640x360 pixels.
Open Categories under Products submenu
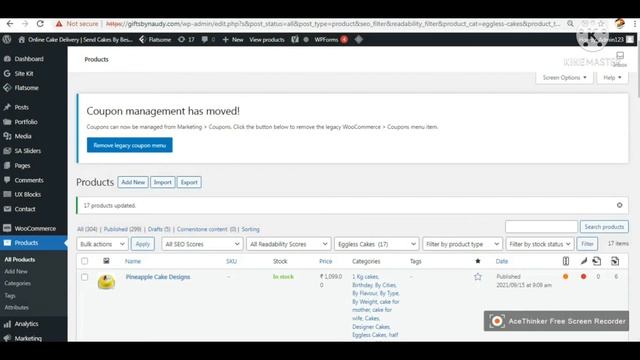[x=18, y=283]
